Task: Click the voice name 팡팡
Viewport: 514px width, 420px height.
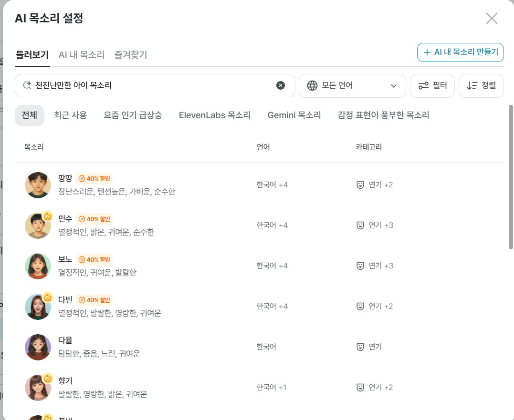Action: tap(65, 178)
